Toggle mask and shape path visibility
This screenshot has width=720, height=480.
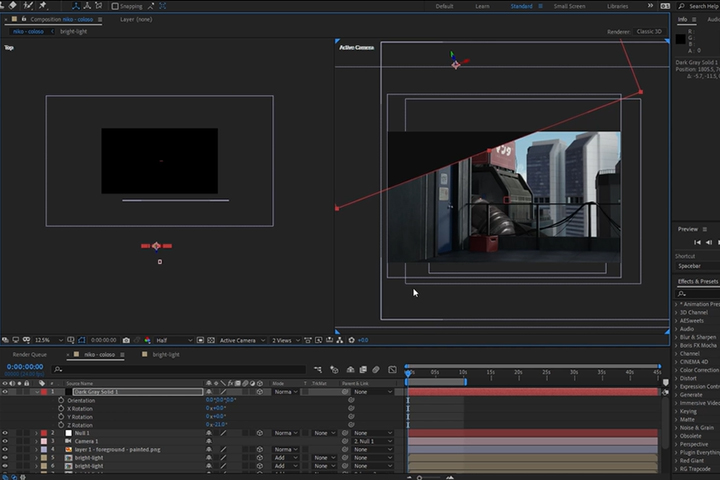pos(82,340)
